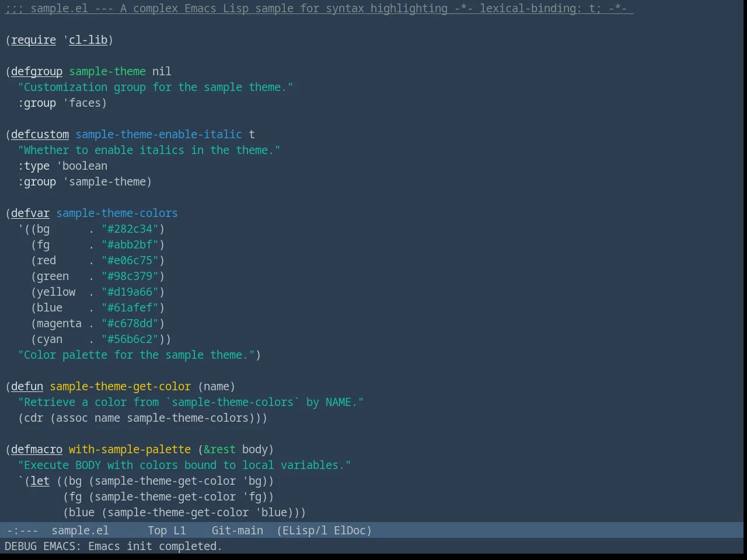The image size is (747, 560).
Task: Click the color string "#98c379"
Action: coord(130,276)
